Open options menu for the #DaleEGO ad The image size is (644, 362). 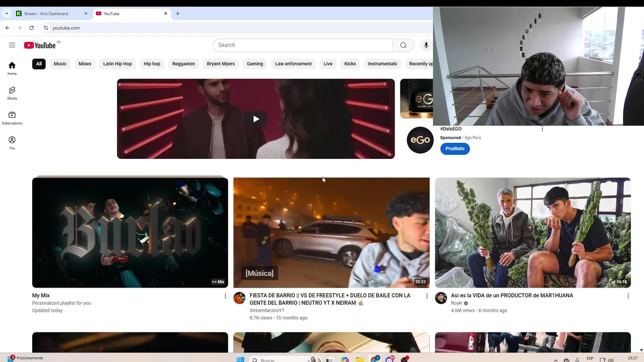point(542,129)
